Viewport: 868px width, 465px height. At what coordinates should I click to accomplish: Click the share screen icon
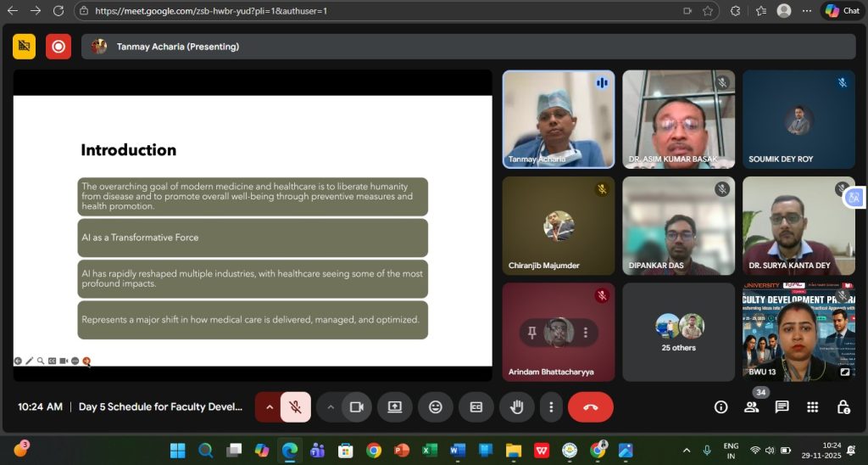coord(395,407)
